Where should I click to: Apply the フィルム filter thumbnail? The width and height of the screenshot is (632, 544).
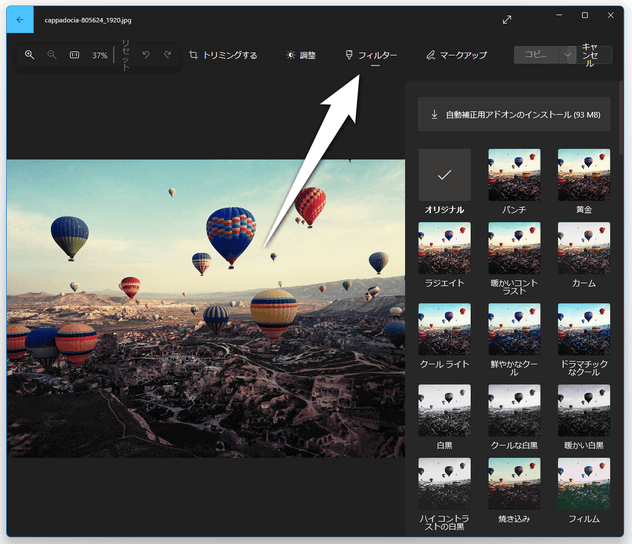coord(584,484)
